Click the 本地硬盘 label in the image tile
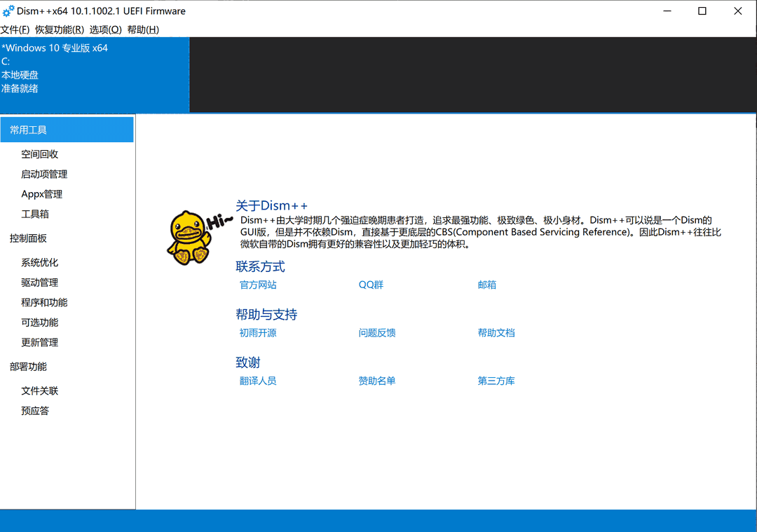 20,75
